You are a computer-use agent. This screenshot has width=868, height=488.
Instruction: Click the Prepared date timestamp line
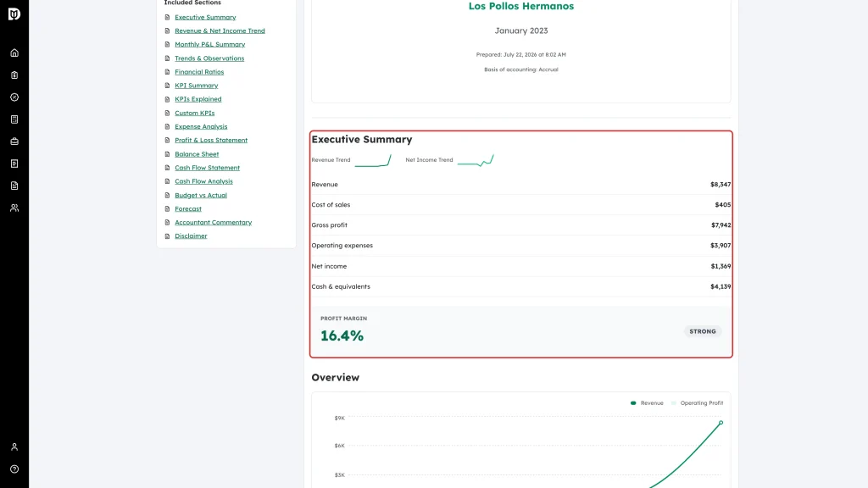tap(521, 55)
